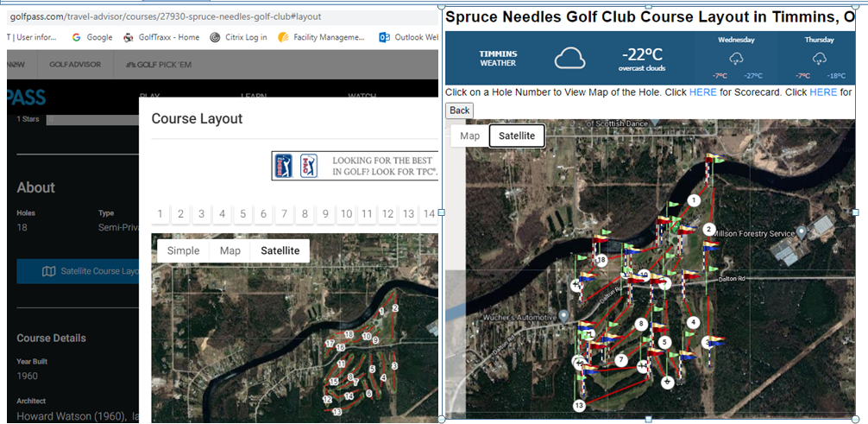Click the Satellite Course Layout button
The width and height of the screenshot is (868, 424).
tap(78, 271)
